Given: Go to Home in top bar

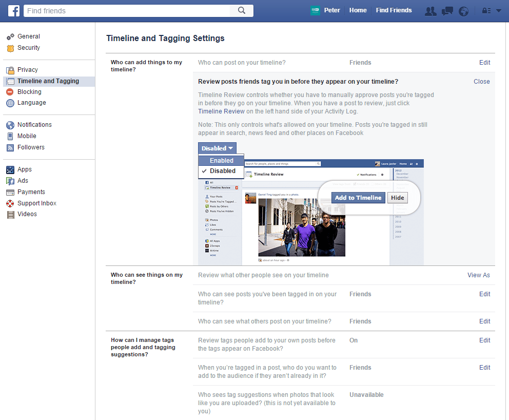Looking at the screenshot, I should [x=358, y=10].
